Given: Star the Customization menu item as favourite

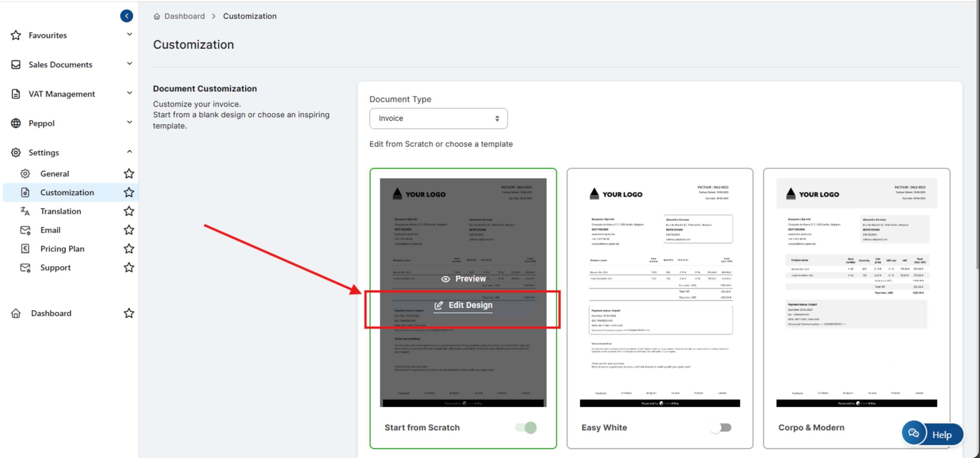Looking at the screenshot, I should point(129,192).
